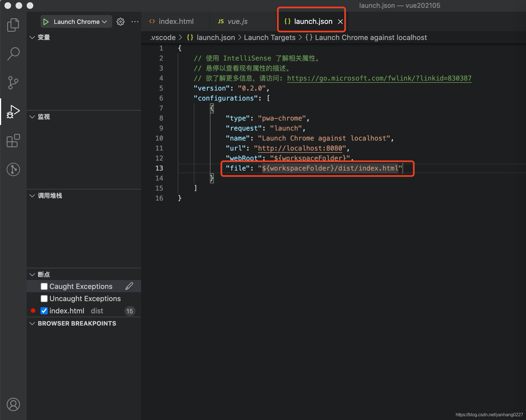The image size is (526, 420).
Task: Open the Search panel icon
Action: (x=13, y=53)
